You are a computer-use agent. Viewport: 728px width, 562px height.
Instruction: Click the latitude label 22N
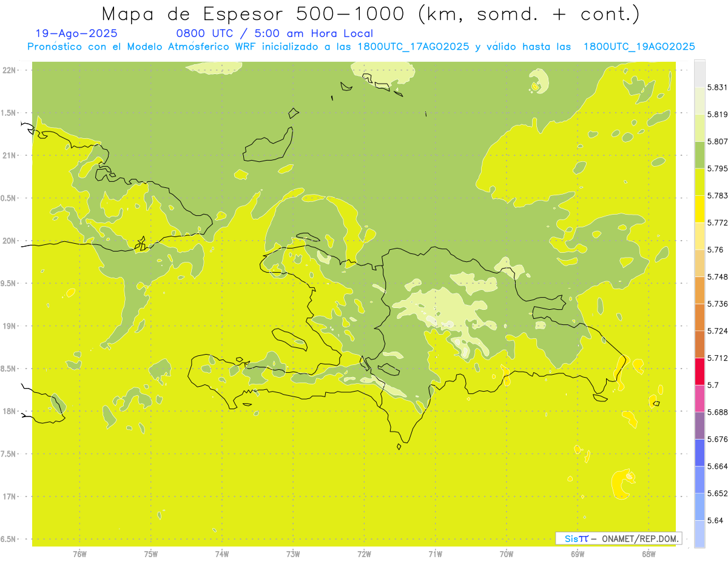tap(8, 70)
